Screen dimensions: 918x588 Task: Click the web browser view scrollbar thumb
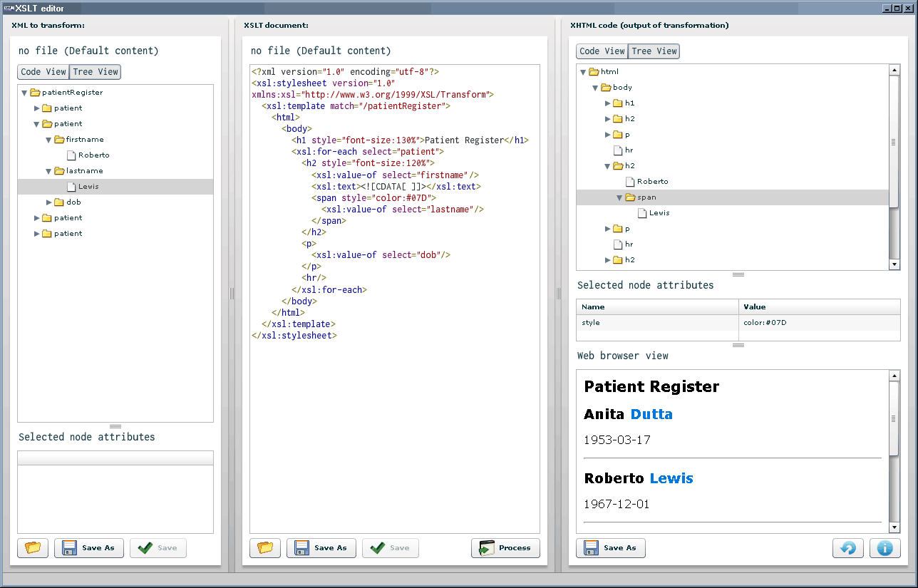point(894,419)
